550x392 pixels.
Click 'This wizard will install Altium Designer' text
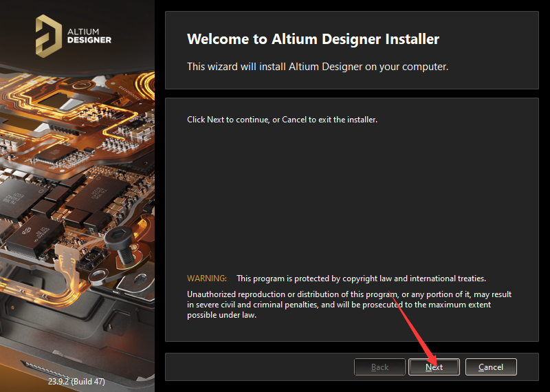(318, 66)
